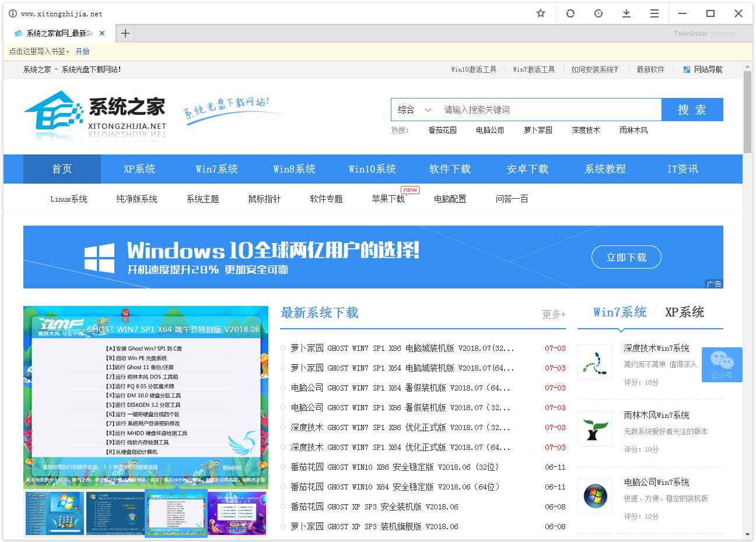The width and height of the screenshot is (756, 542).
Task: Go to 苹果下载 sub-navigation link
Action: click(388, 199)
